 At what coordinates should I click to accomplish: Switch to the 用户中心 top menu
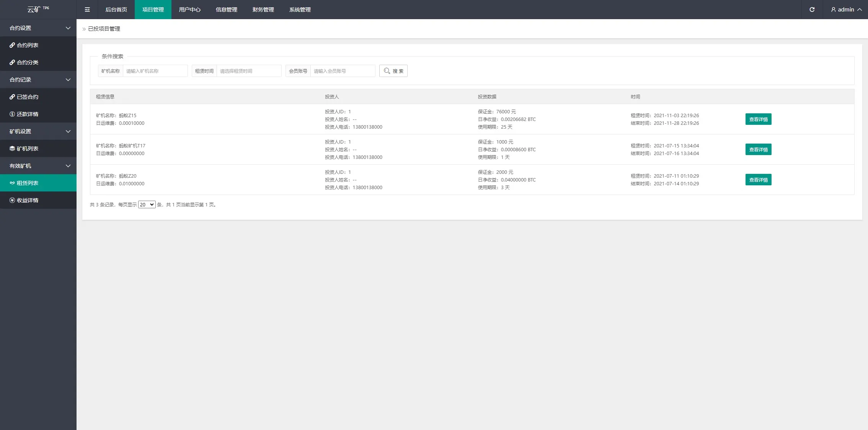pos(189,10)
